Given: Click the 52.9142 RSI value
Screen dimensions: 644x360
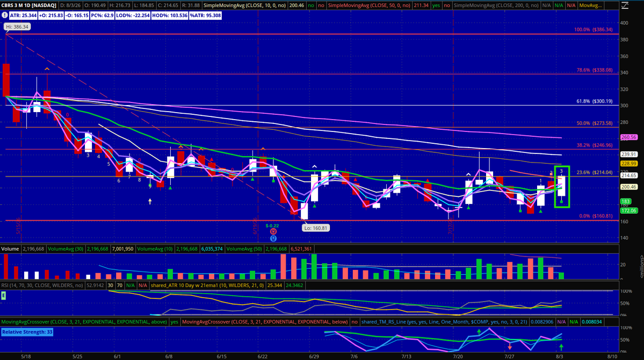Looking at the screenshot, I should [x=95, y=285].
